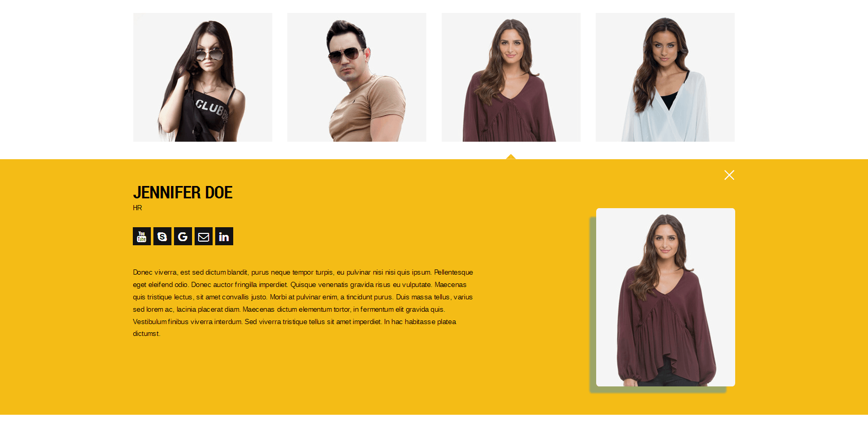Image resolution: width=868 pixels, height=423 pixels.
Task: Close the yellow profile panel with X
Action: [x=729, y=175]
